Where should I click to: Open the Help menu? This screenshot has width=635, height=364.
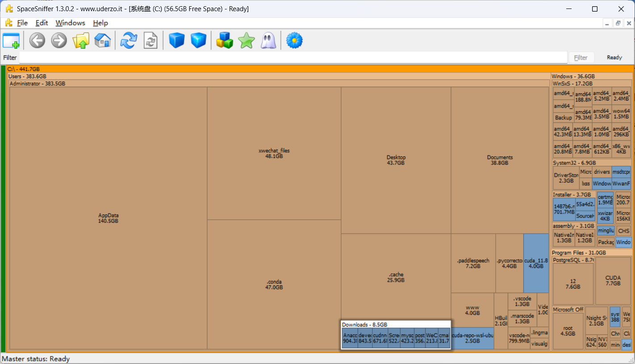[100, 23]
